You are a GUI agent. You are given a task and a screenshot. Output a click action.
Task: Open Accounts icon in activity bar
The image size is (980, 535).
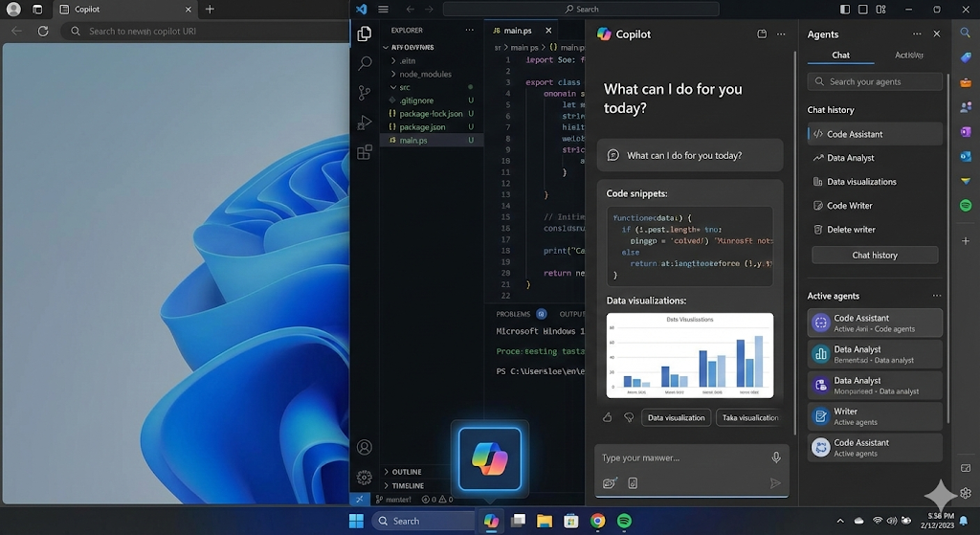(365, 448)
